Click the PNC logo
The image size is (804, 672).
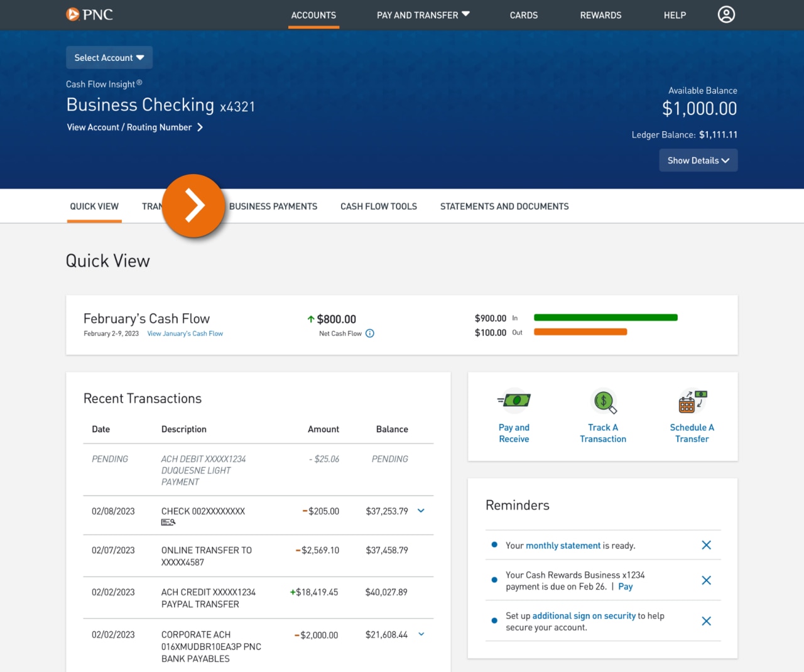tap(89, 14)
